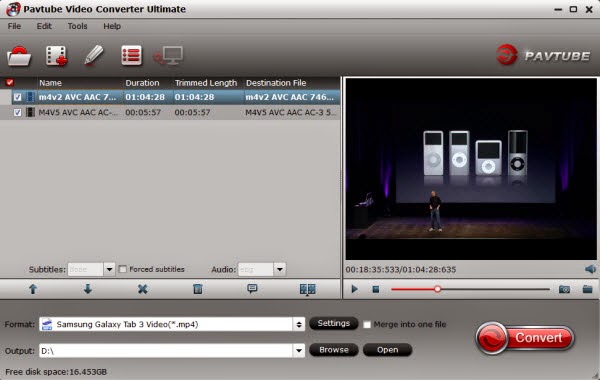Play the preview video

tap(355, 289)
